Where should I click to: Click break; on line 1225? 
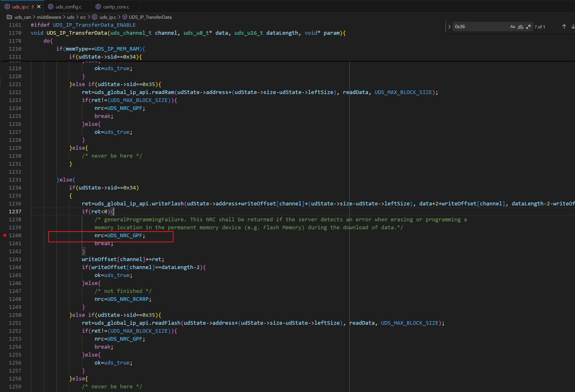104,116
